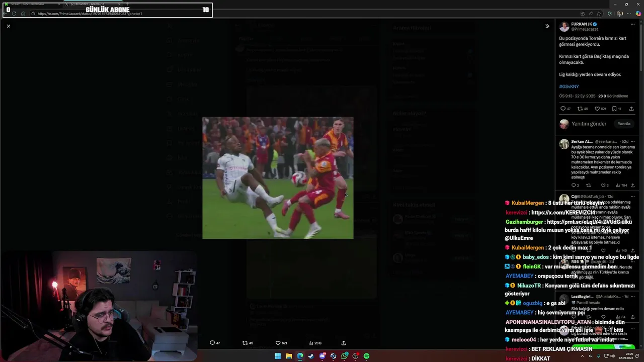Click the browser address bar URL
644x362 pixels.
(x=90, y=14)
